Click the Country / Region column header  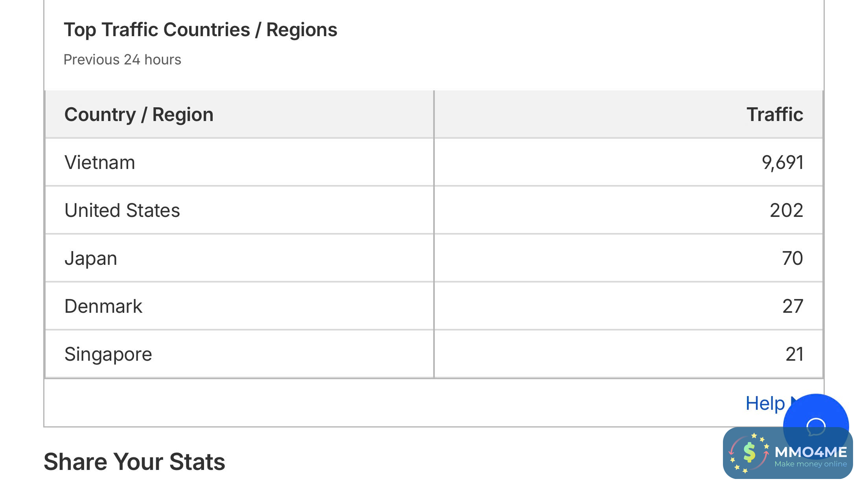(139, 114)
